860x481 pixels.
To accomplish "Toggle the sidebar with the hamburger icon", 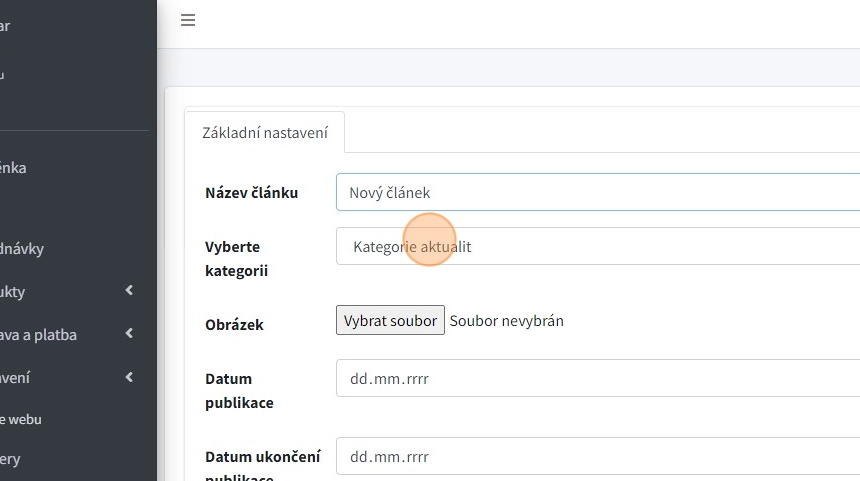I will [x=188, y=20].
